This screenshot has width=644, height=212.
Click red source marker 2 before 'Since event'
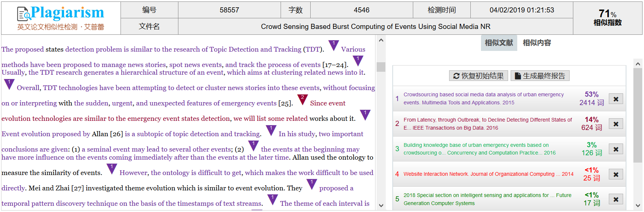click(x=303, y=99)
